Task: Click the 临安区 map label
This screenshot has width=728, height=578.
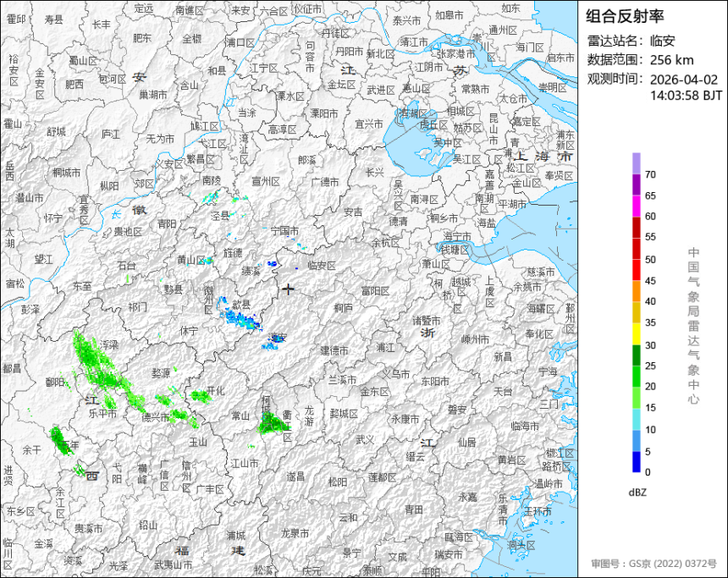Action: coord(322,266)
